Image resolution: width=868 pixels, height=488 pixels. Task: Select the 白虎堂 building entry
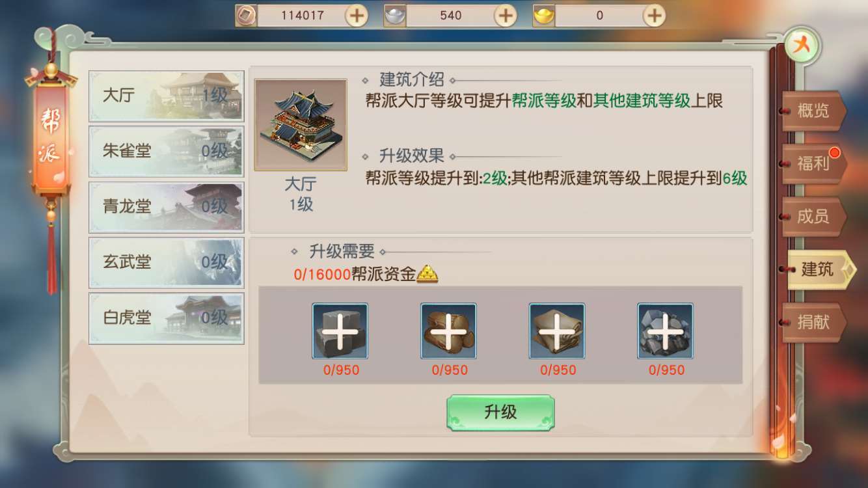(x=167, y=318)
